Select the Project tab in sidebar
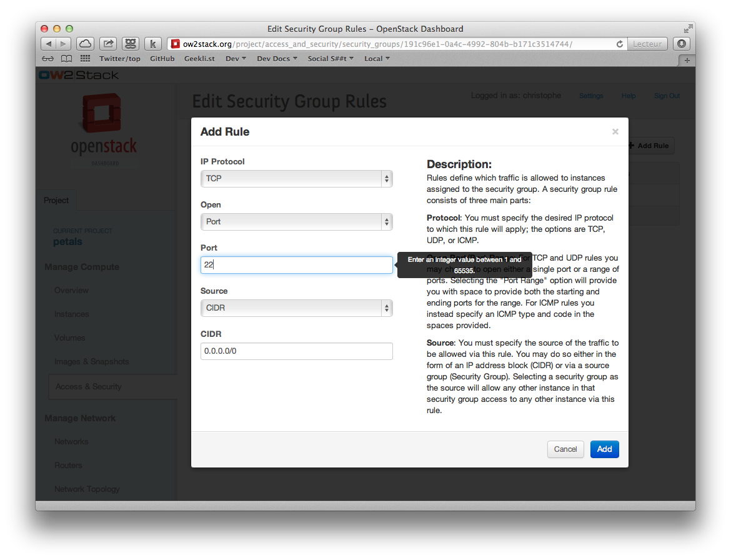Image resolution: width=731 pixels, height=560 pixels. tap(56, 200)
